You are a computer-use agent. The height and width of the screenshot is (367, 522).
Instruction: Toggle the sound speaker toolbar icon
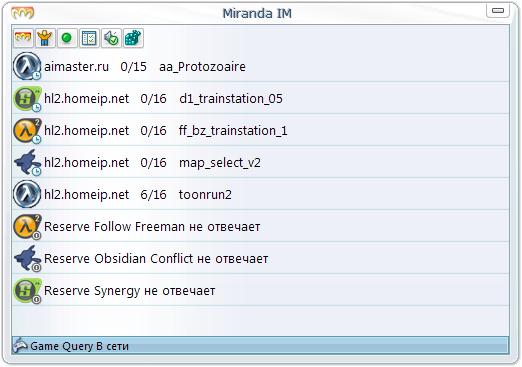[x=111, y=38]
